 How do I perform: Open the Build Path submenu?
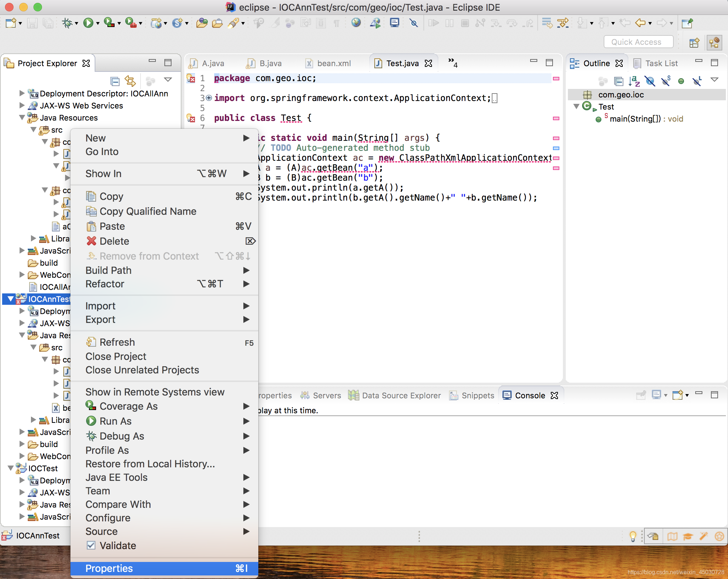point(164,270)
